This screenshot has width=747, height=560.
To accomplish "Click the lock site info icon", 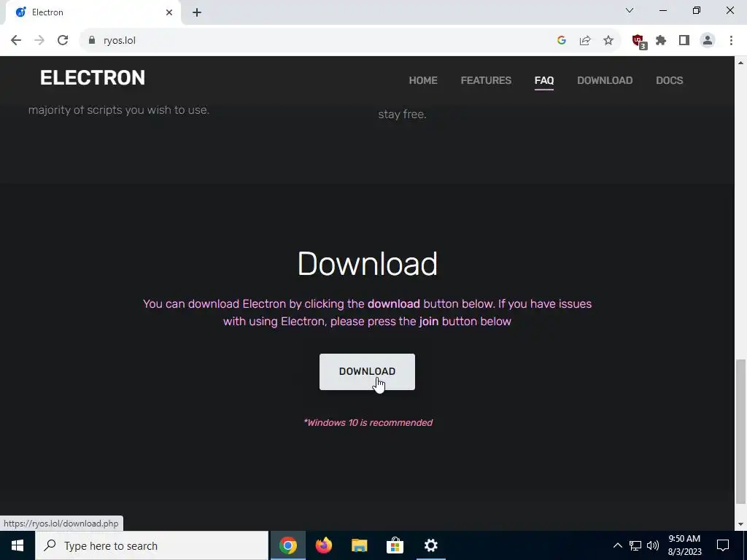I will [x=92, y=41].
